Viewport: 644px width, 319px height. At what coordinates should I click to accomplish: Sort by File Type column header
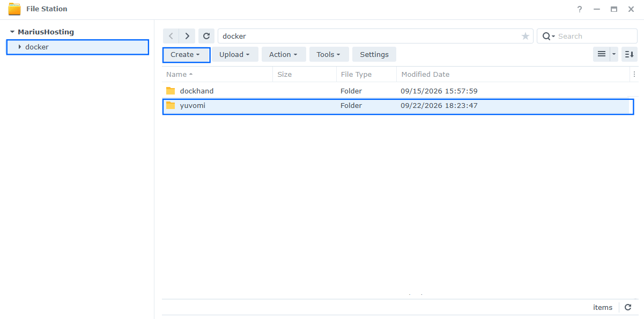367,74
